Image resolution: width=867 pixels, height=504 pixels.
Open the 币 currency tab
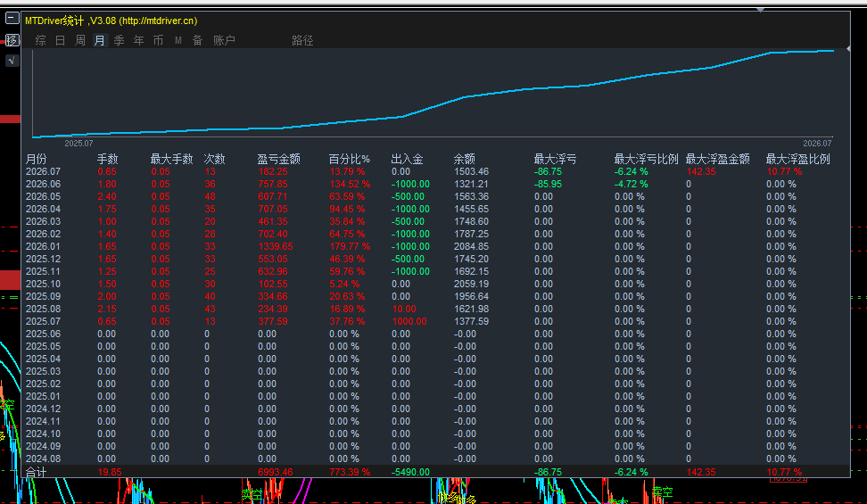pos(158,40)
